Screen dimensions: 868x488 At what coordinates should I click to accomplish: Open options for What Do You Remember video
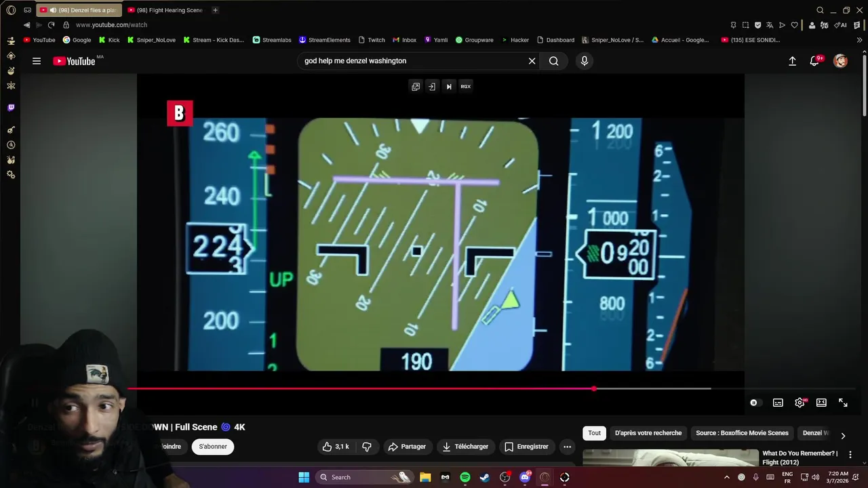tap(850, 455)
